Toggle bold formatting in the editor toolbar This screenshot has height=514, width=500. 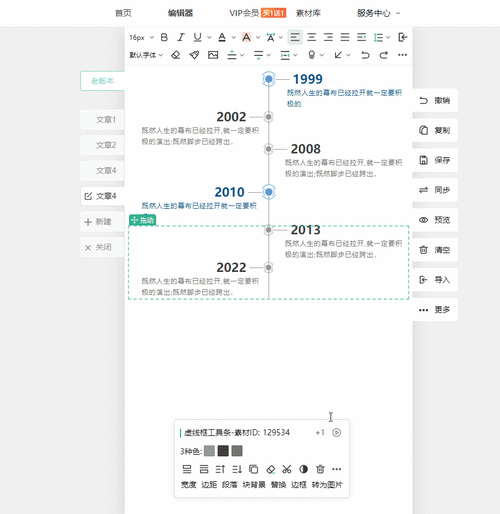(x=164, y=37)
